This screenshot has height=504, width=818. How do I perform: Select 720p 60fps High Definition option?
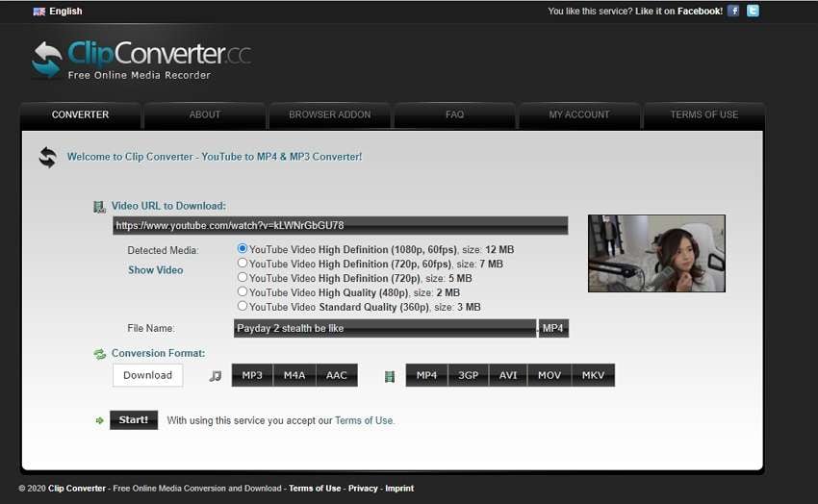click(243, 264)
